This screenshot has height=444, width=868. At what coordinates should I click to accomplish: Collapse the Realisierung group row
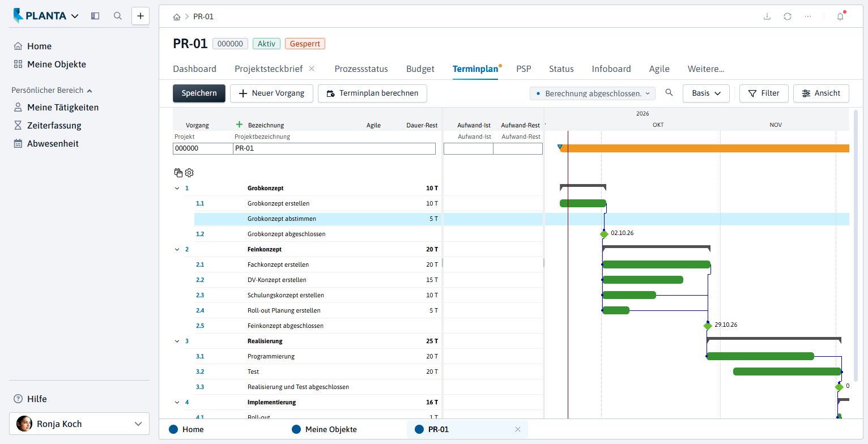coord(177,341)
